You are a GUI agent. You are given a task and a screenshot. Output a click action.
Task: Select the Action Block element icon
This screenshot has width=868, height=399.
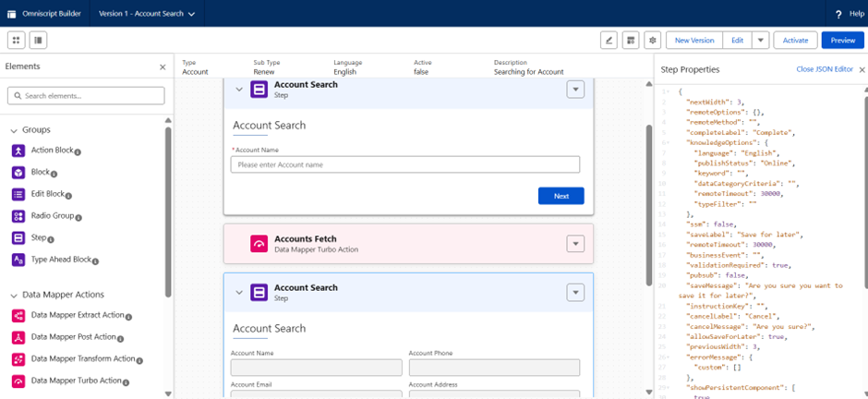18,151
